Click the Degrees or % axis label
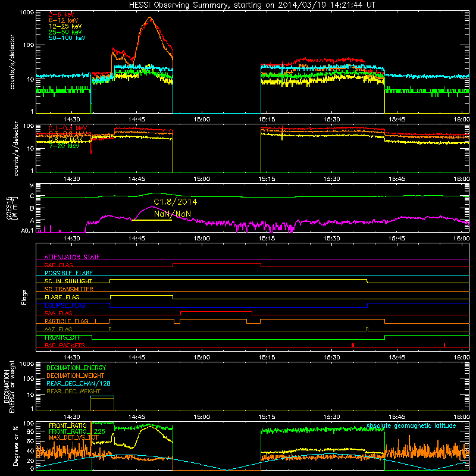Viewport: 476px width, 476px height. coord(15,446)
